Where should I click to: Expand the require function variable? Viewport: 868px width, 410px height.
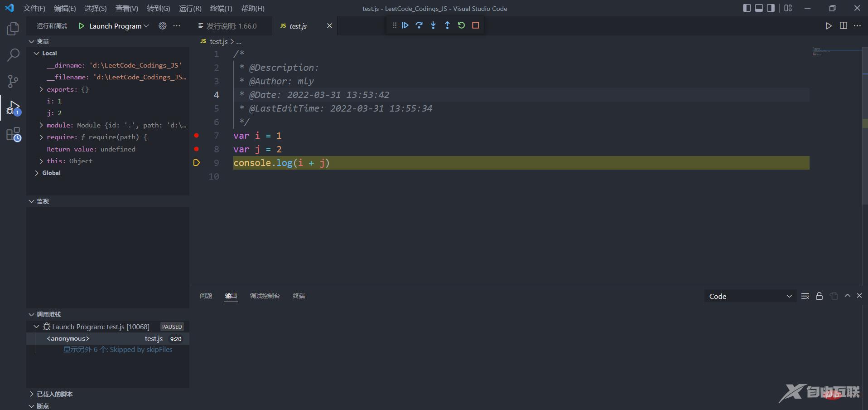(x=41, y=137)
